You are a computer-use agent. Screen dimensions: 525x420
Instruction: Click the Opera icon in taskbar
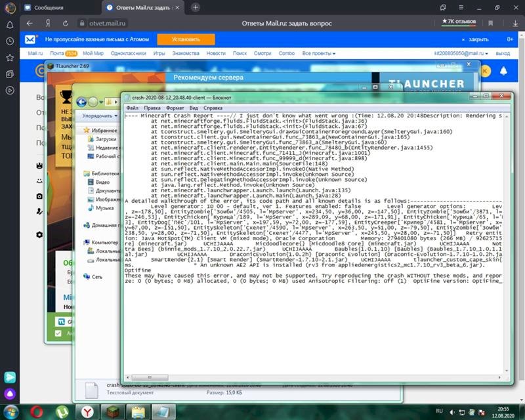pos(37,411)
